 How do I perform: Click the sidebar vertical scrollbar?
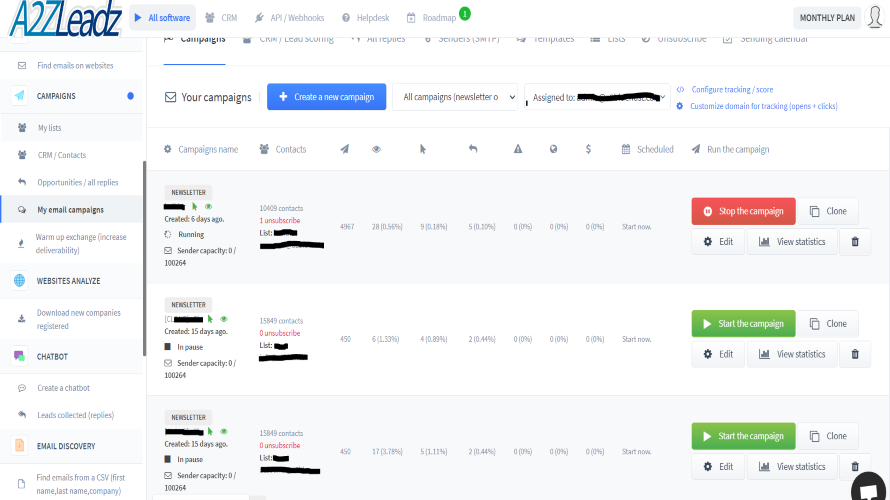pyautogui.click(x=145, y=258)
